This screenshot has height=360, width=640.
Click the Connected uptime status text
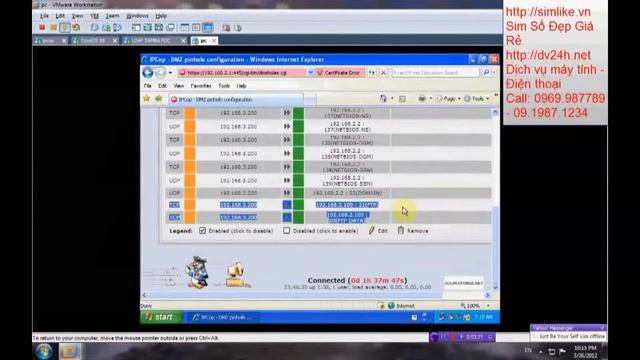(x=357, y=280)
